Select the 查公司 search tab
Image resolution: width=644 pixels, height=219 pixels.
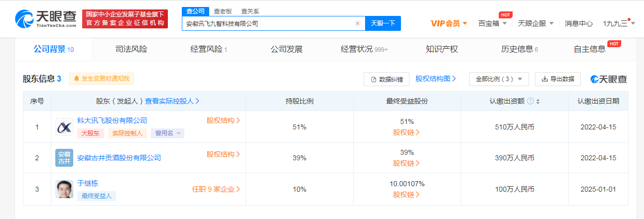tap(194, 11)
